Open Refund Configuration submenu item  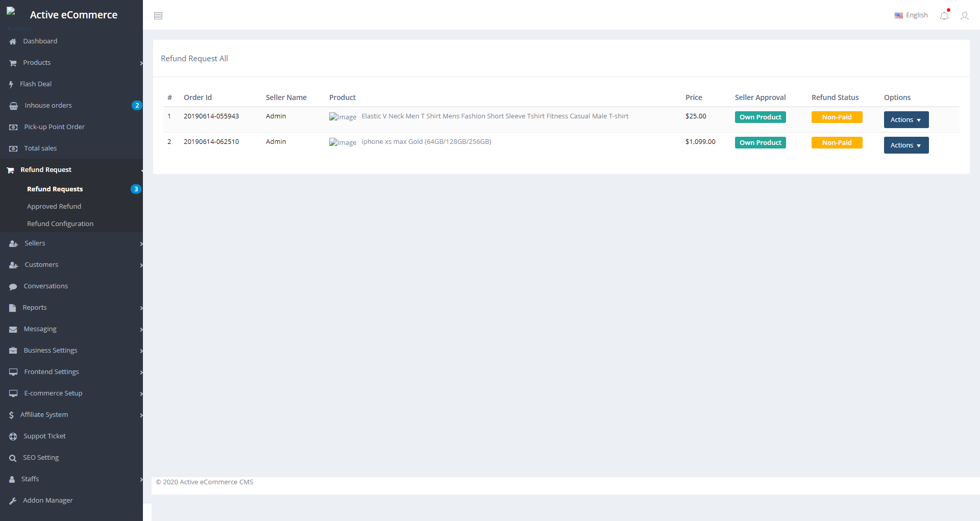(x=60, y=224)
